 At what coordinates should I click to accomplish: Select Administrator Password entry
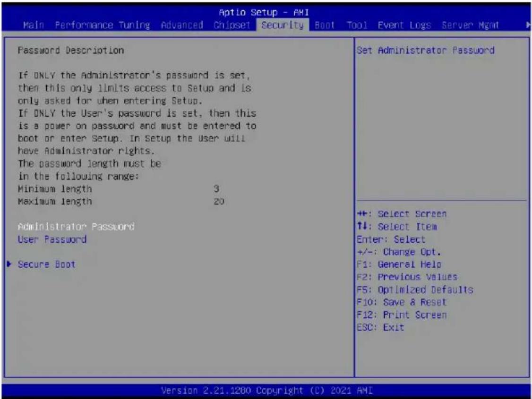click(76, 227)
